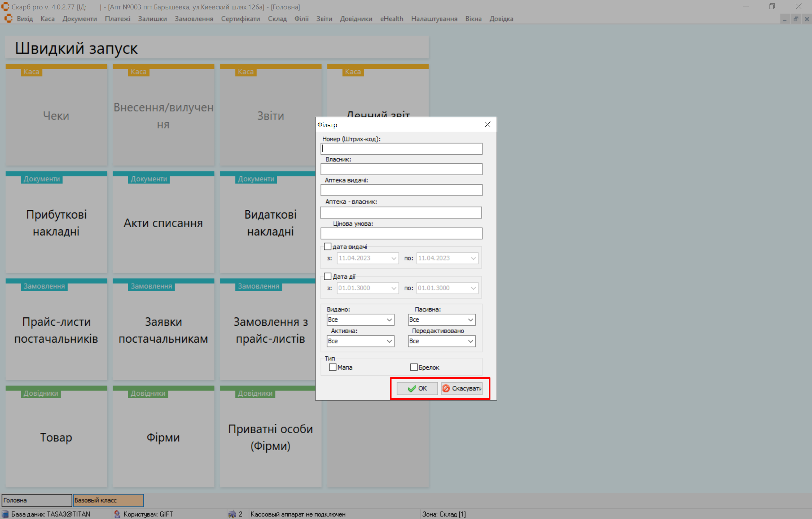Click the red Скасувати cancel button
This screenshot has width=812, height=519.
462,388
